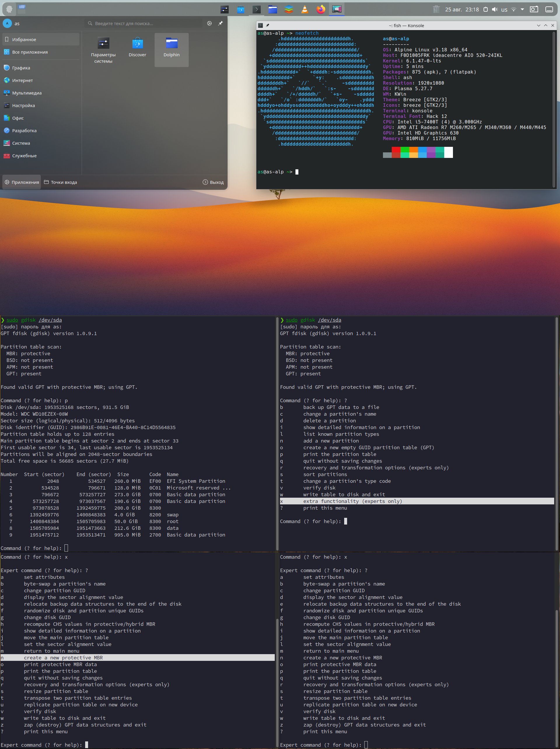The image size is (560, 749).
Task: Click the trash icon in system tray
Action: tap(436, 9)
